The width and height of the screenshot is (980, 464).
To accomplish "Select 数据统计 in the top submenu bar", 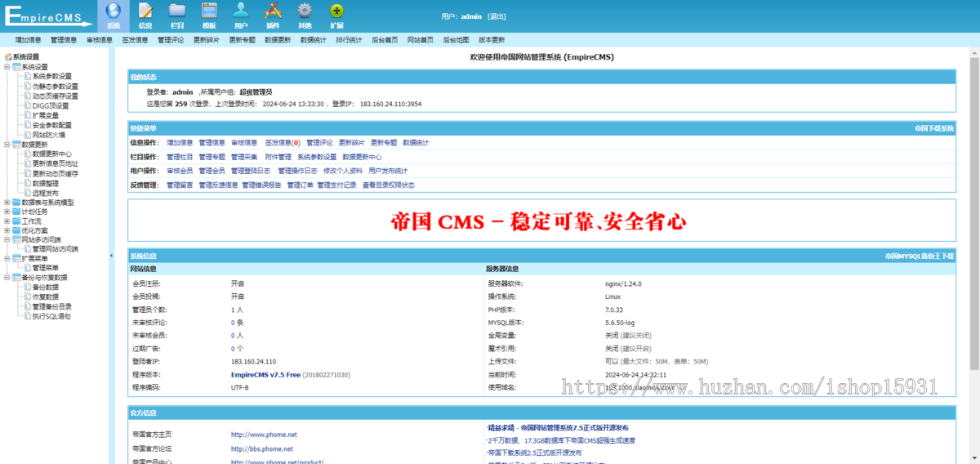I will [314, 39].
